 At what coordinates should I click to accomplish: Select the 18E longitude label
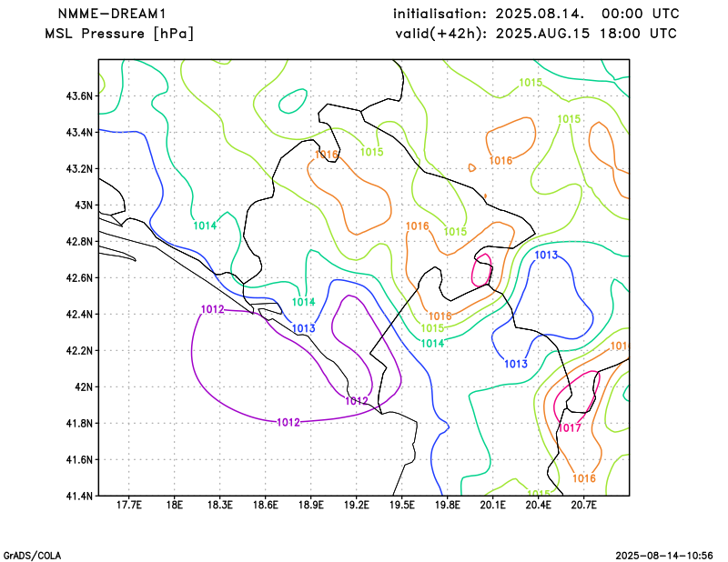(x=174, y=505)
